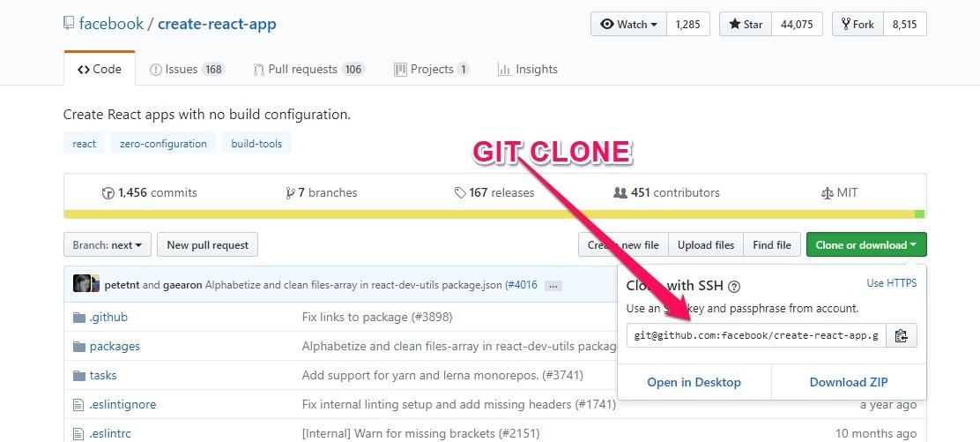Open the Projects tab
Screen dimensions: 980x442
point(432,70)
